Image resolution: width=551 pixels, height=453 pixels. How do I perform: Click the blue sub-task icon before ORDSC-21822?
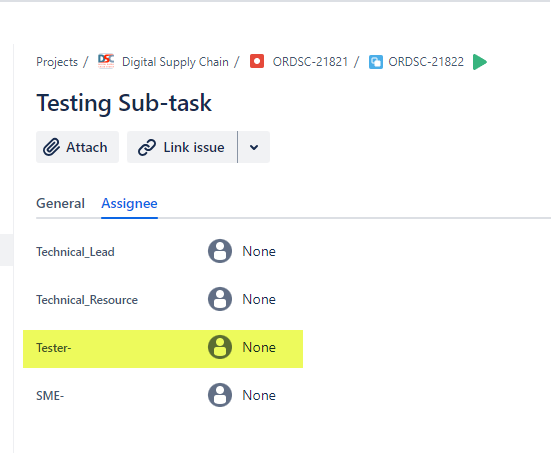click(x=376, y=62)
